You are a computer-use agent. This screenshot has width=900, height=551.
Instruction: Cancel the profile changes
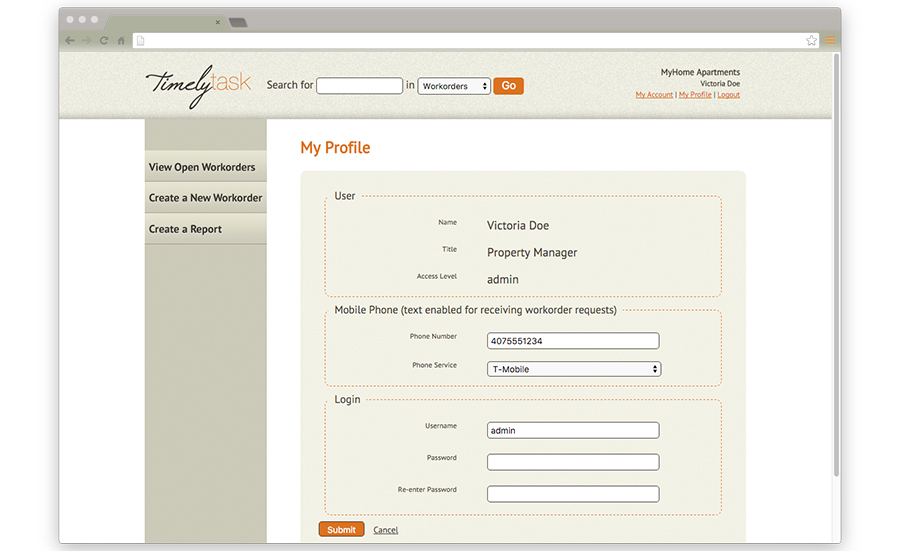[385, 530]
